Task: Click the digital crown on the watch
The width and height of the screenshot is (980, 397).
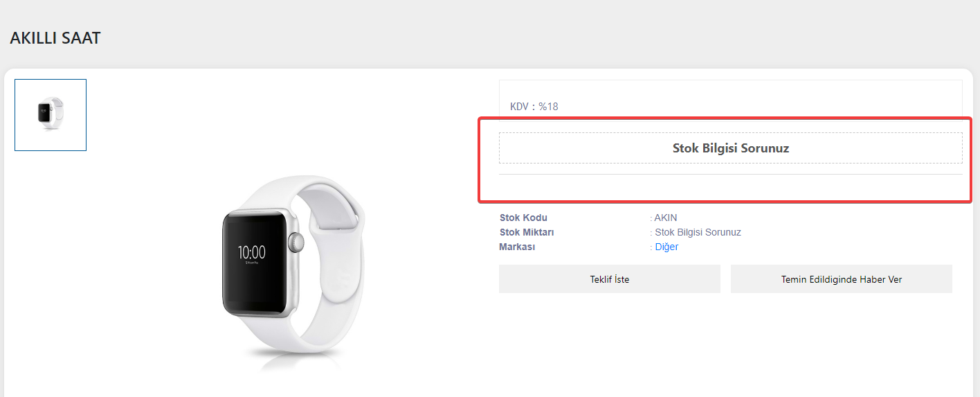Action: click(297, 243)
